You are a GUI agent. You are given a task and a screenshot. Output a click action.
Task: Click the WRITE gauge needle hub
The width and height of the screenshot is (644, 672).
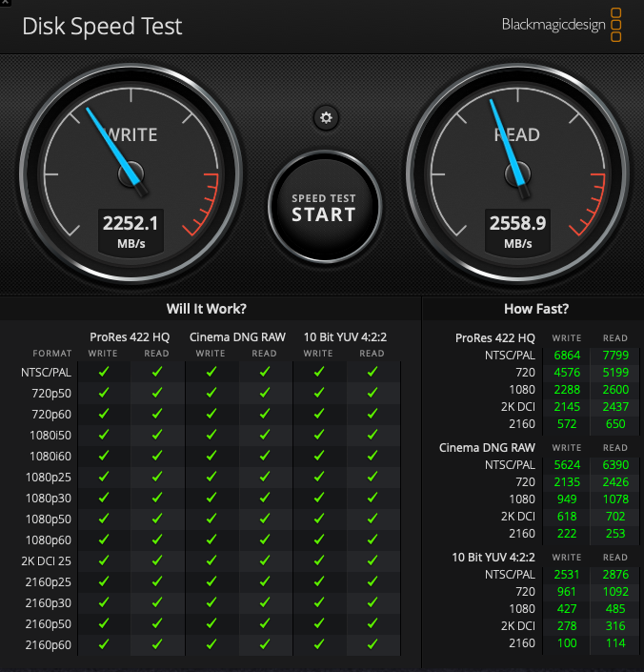131,174
